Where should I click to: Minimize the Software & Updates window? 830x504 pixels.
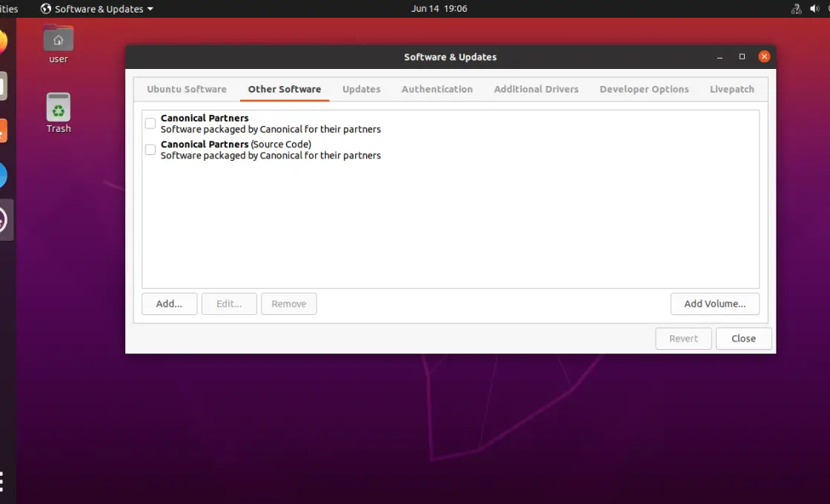(720, 56)
